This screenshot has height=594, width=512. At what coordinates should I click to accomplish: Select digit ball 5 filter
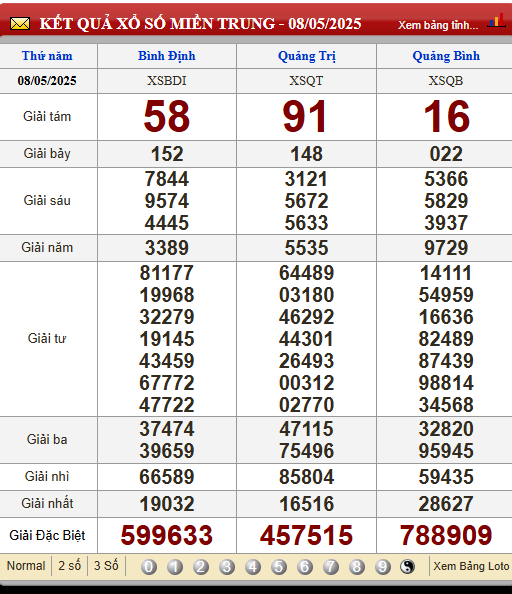(279, 567)
